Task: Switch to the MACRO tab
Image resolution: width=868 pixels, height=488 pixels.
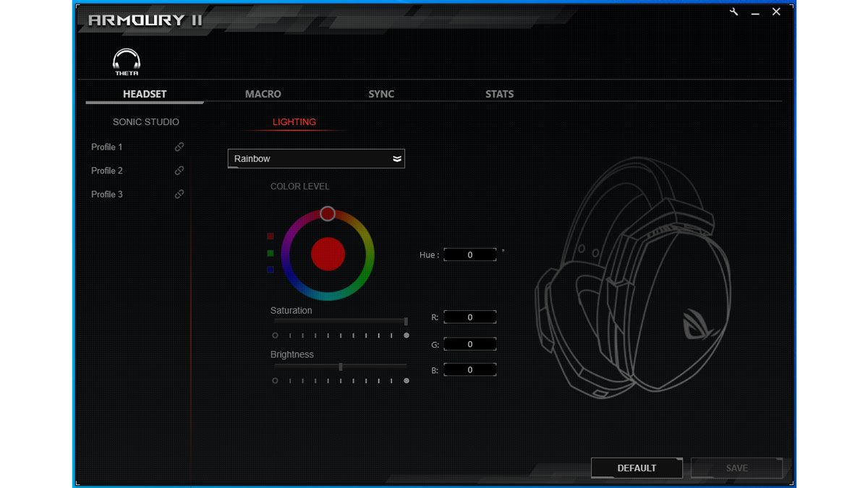Action: (263, 94)
